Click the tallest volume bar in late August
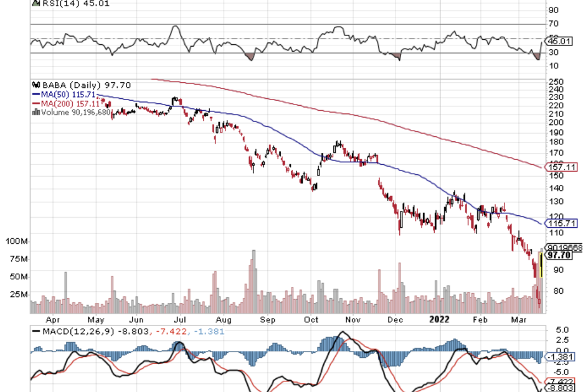The width and height of the screenshot is (583, 392). click(x=254, y=280)
